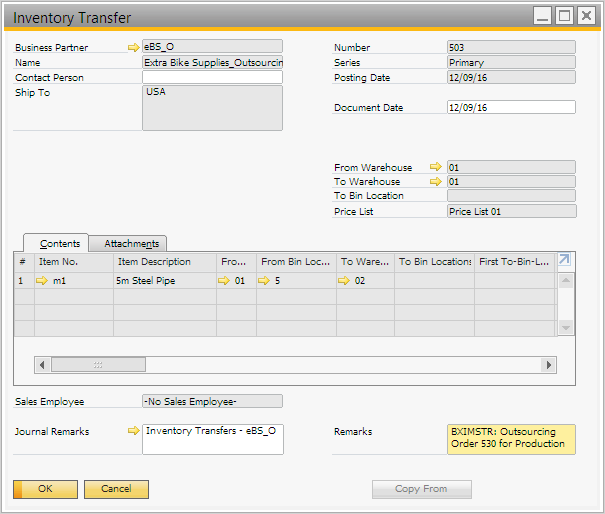
Task: Select the Item Description column header
Action: 163,261
